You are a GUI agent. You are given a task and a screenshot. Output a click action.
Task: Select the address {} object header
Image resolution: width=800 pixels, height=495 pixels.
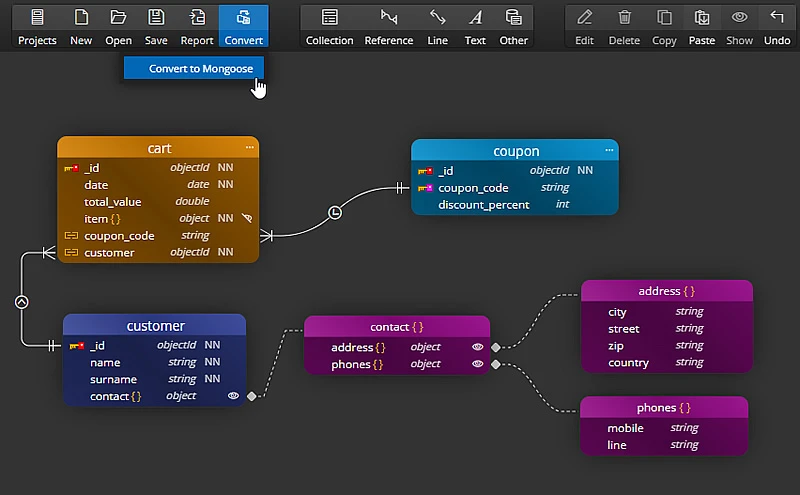click(x=667, y=291)
